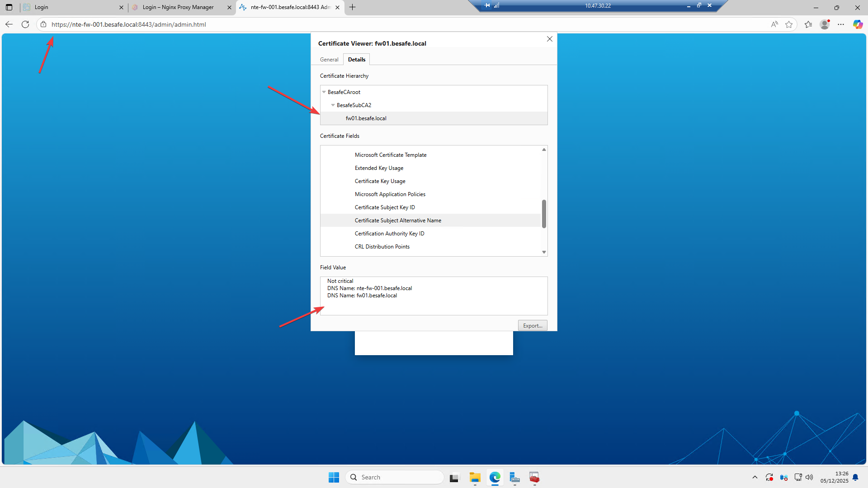Restore down the 10.47.30.22 remote session
Image resolution: width=868 pixels, height=488 pixels.
699,5
